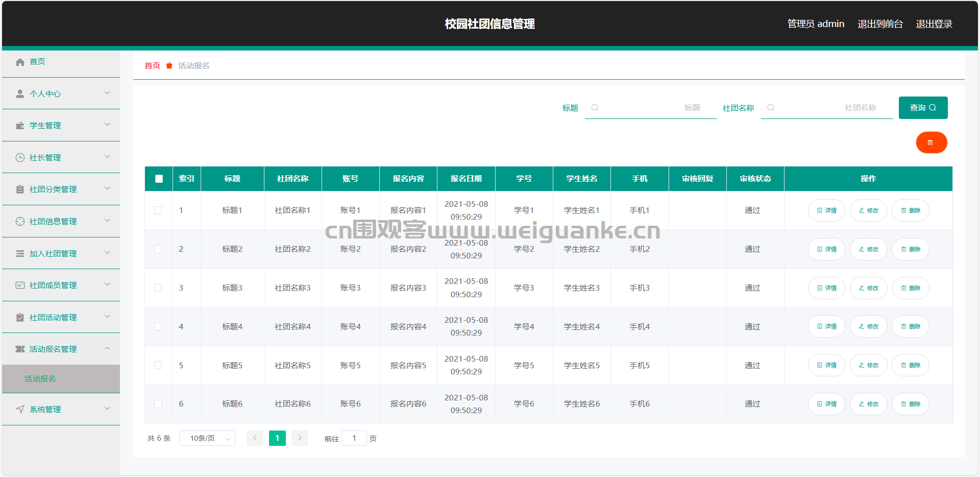Click 管理员 admin in the top bar
This screenshot has height=477, width=980.
click(x=816, y=24)
